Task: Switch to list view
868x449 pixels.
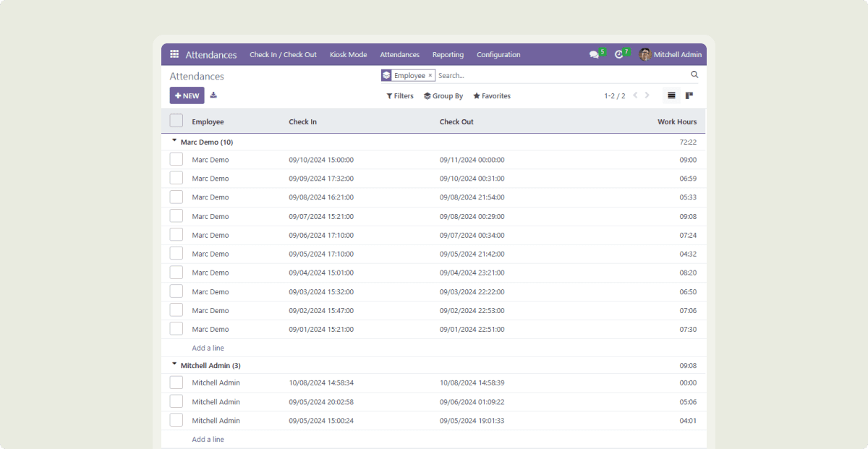Action: click(671, 95)
